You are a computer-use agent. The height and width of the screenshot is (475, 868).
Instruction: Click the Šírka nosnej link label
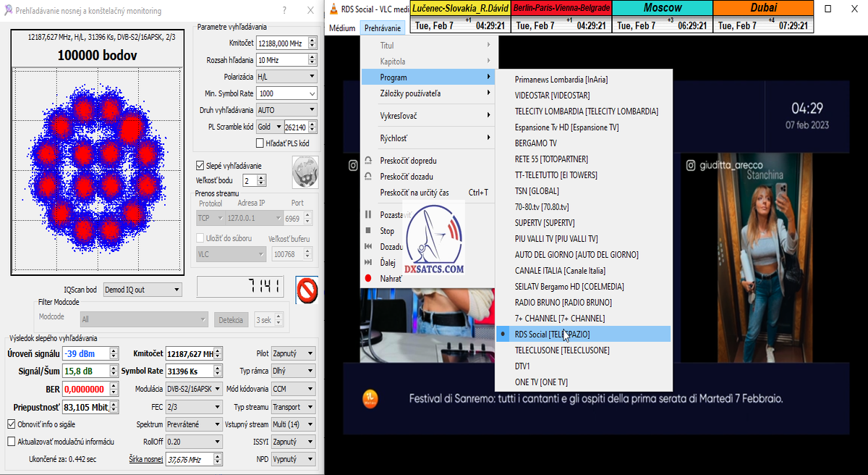145,459
